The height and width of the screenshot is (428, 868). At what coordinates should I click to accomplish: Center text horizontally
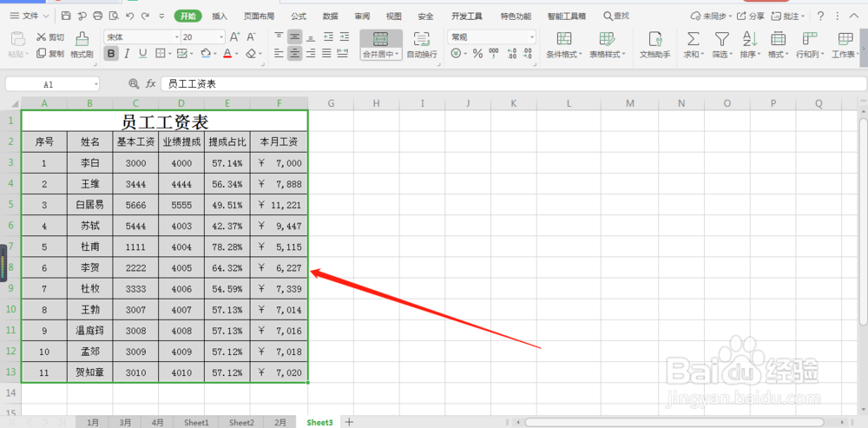pos(295,54)
